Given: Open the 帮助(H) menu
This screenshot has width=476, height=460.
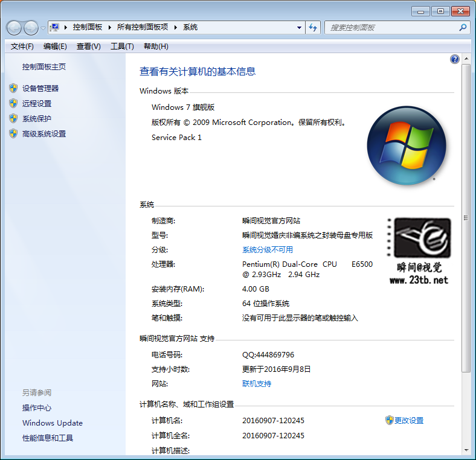Looking at the screenshot, I should (156, 46).
